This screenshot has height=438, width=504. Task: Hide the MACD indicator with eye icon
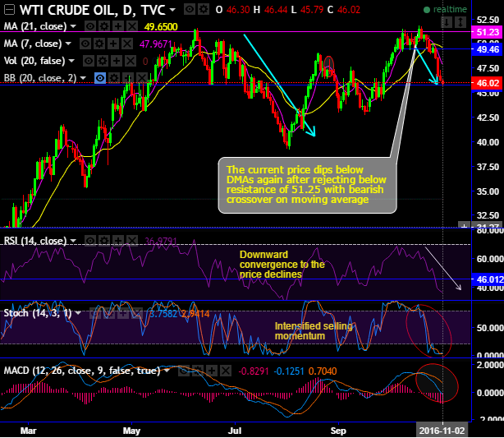(x=184, y=371)
